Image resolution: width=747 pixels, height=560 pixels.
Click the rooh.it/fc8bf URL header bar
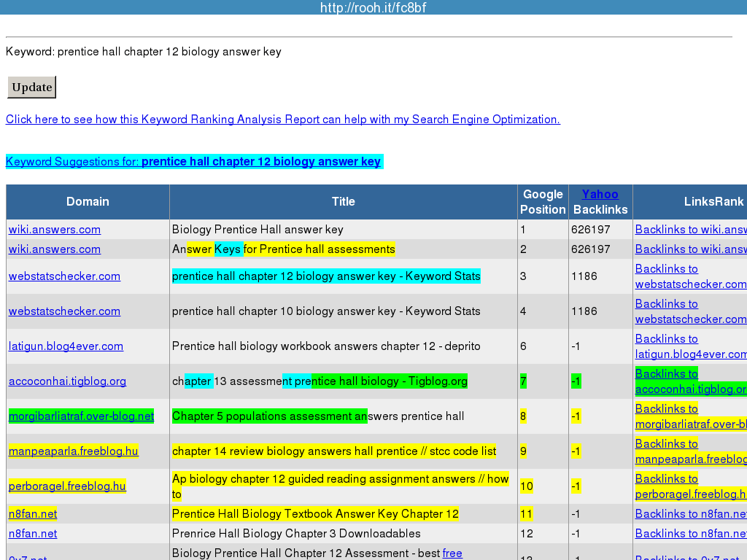(x=373, y=7)
